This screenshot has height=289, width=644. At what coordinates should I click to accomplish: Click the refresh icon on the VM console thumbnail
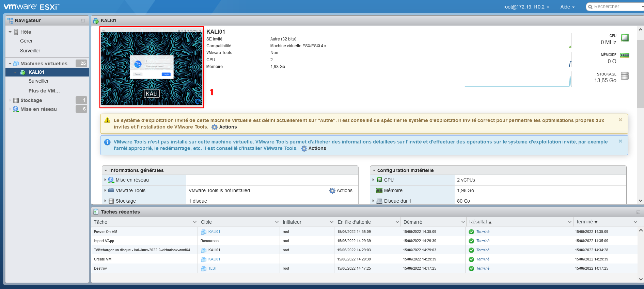pos(198,101)
